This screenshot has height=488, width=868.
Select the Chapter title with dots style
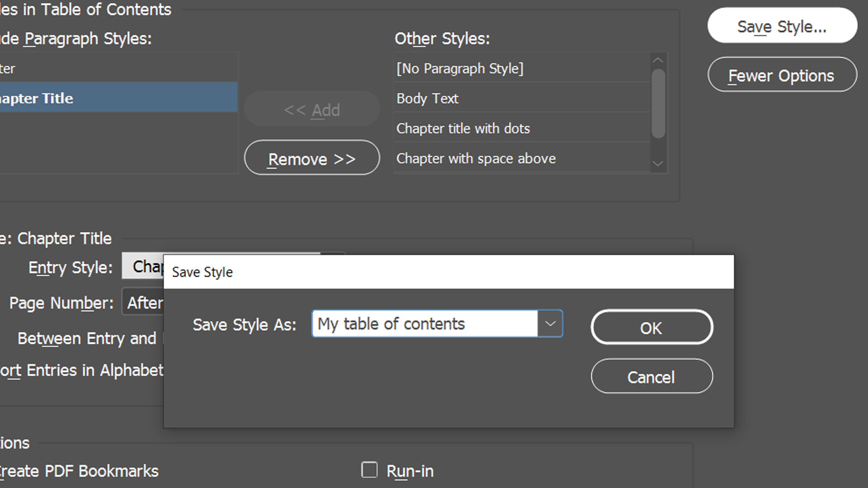click(463, 128)
